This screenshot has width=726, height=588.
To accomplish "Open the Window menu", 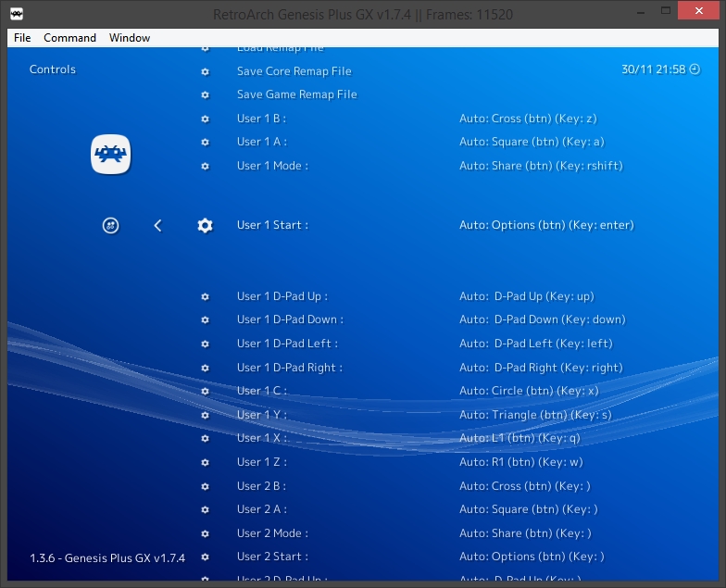I will click(130, 37).
